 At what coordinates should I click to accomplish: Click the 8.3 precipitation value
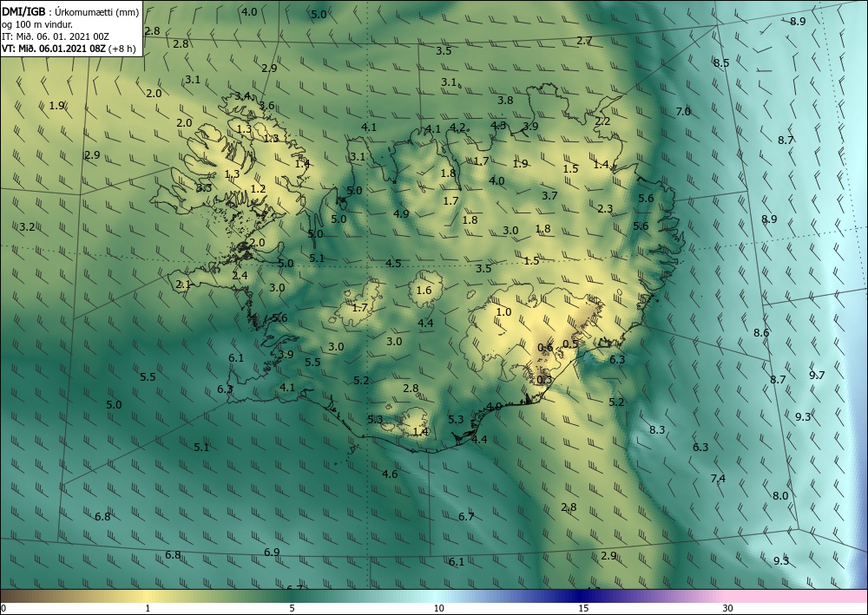click(657, 429)
